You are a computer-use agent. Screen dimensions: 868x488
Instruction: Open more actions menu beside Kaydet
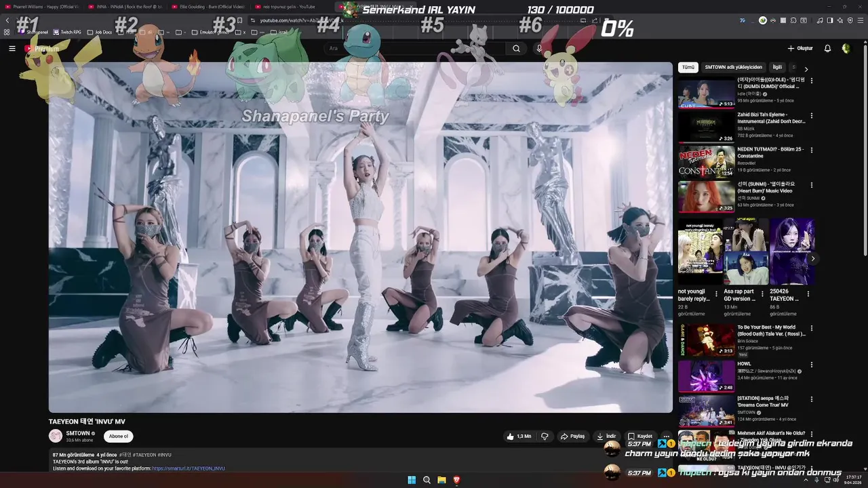667,436
